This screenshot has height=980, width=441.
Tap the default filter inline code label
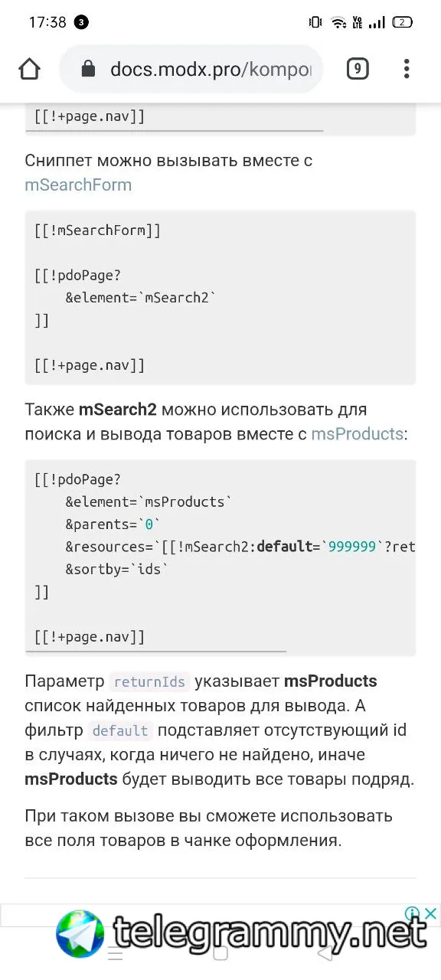(x=120, y=730)
